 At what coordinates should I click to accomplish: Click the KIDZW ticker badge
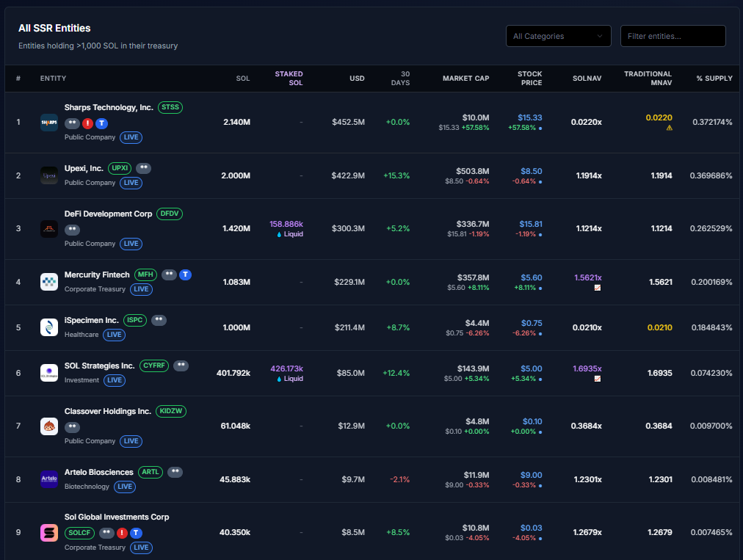point(170,411)
